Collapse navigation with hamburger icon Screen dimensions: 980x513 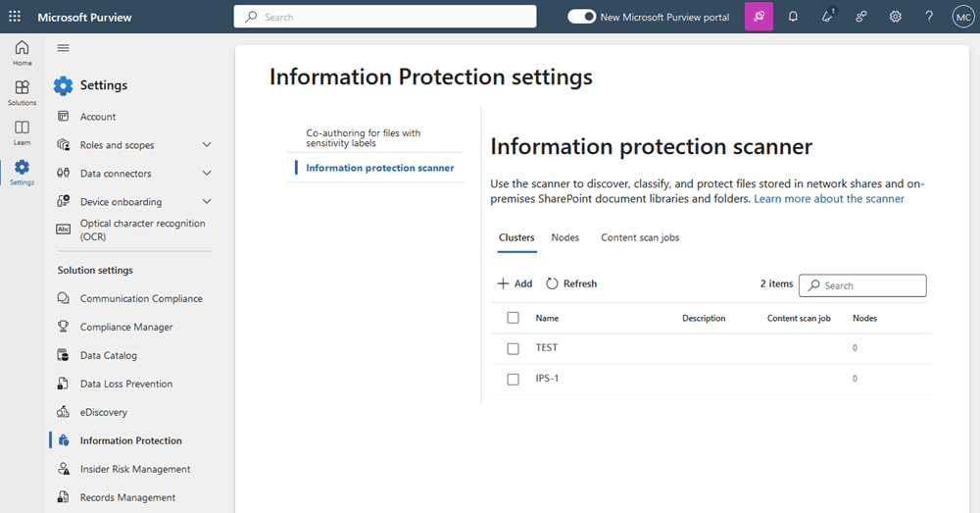coord(64,48)
